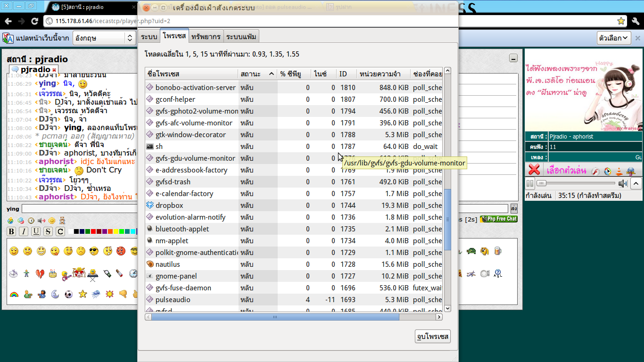This screenshot has width=644, height=362.
Task: Select the nm-applet process row
Action: click(x=294, y=241)
